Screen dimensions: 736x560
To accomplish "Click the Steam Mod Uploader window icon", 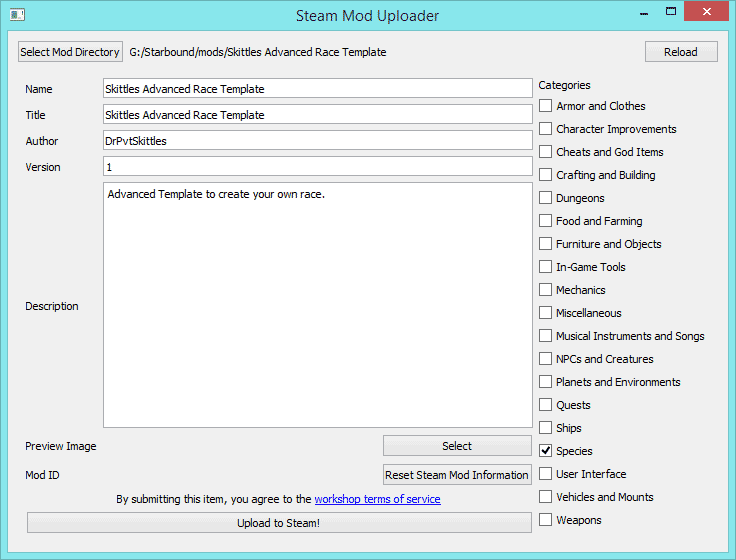I will pyautogui.click(x=17, y=15).
